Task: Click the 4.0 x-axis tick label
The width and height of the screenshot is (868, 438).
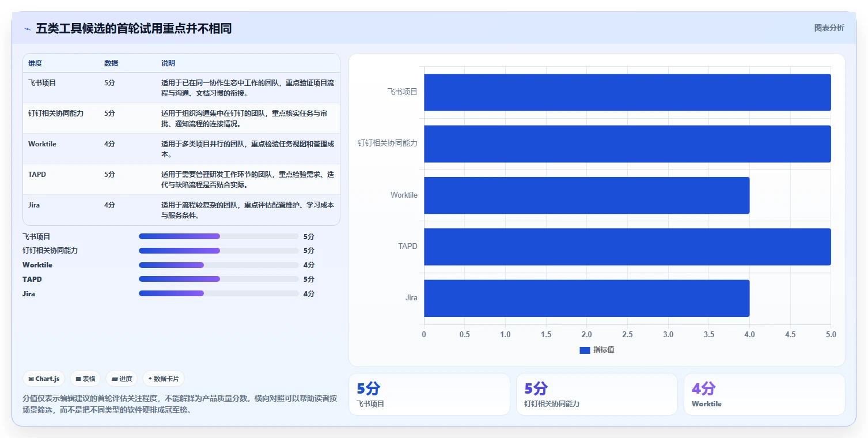Action: (749, 335)
